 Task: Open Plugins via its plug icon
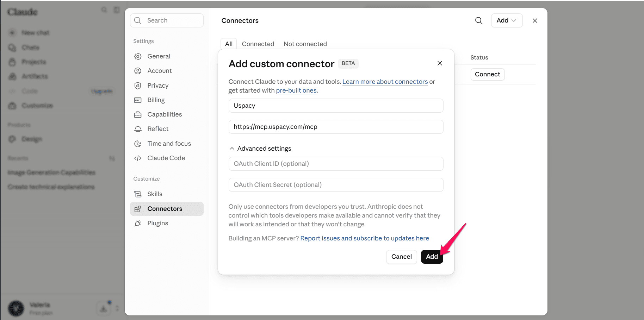point(138,223)
